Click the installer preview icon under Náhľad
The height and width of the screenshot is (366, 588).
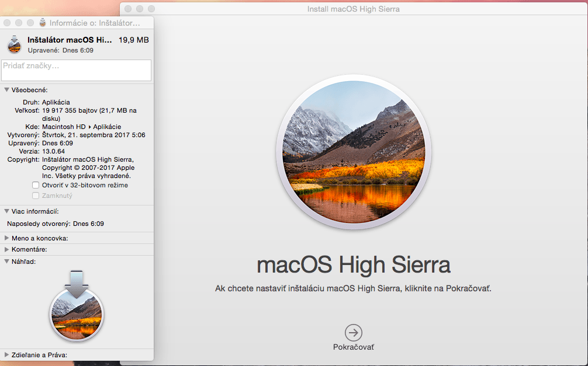coord(77,306)
